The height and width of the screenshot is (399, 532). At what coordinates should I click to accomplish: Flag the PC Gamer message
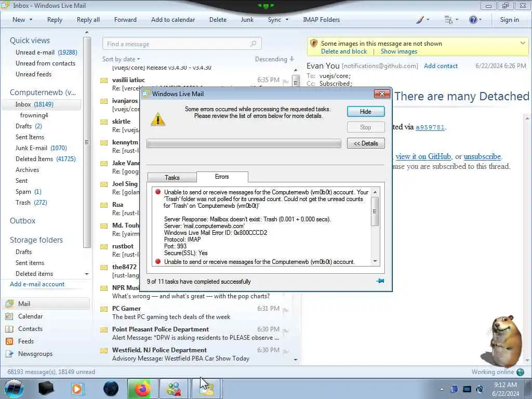click(x=285, y=310)
